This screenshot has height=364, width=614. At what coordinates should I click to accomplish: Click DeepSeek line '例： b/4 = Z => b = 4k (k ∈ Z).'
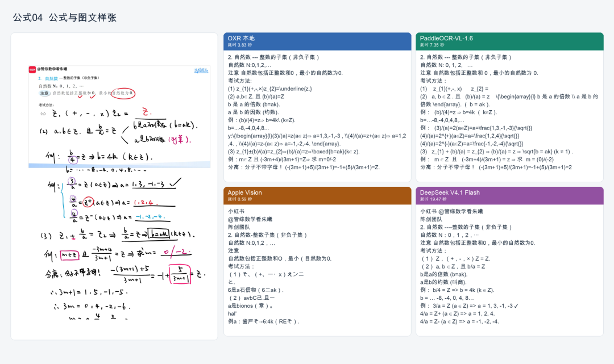tap(457, 290)
